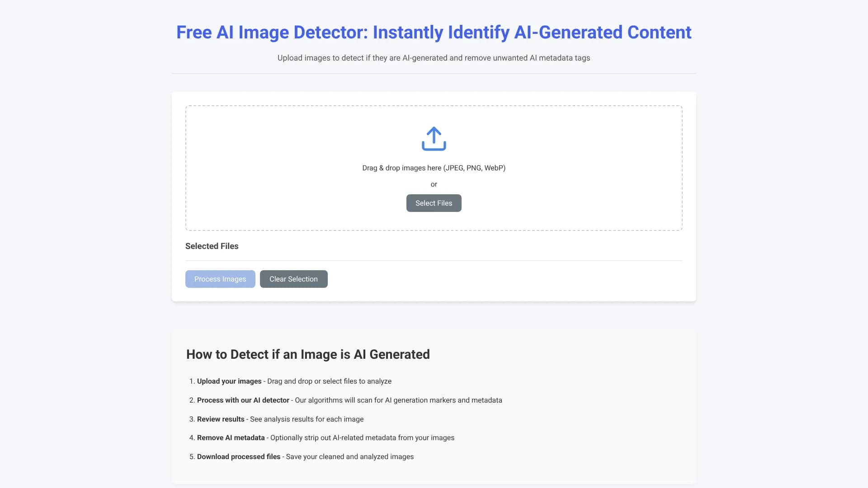Open the Free AI Image Detector title link
868x488 pixels.
(x=433, y=32)
